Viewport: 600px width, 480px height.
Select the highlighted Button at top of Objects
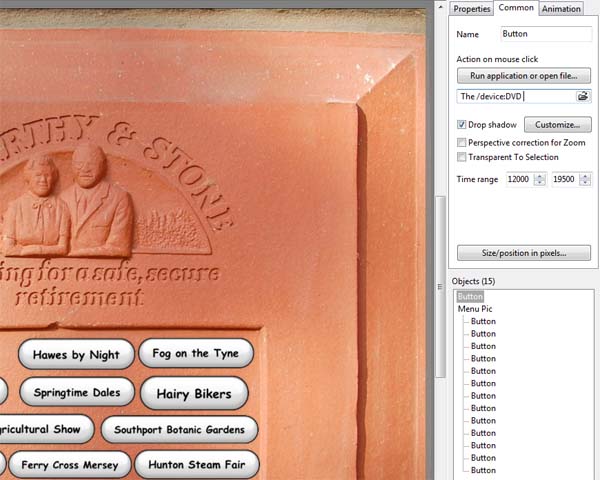point(470,297)
